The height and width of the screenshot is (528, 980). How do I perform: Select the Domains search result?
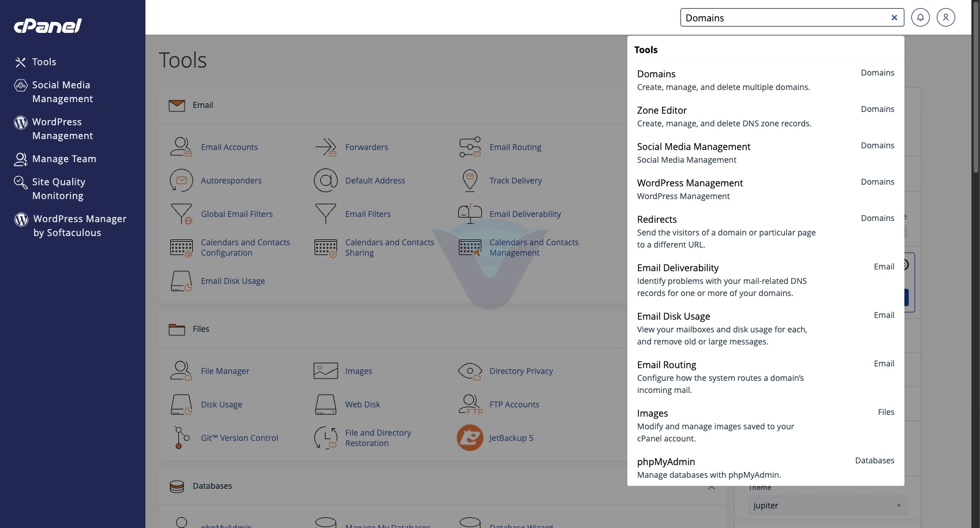765,80
